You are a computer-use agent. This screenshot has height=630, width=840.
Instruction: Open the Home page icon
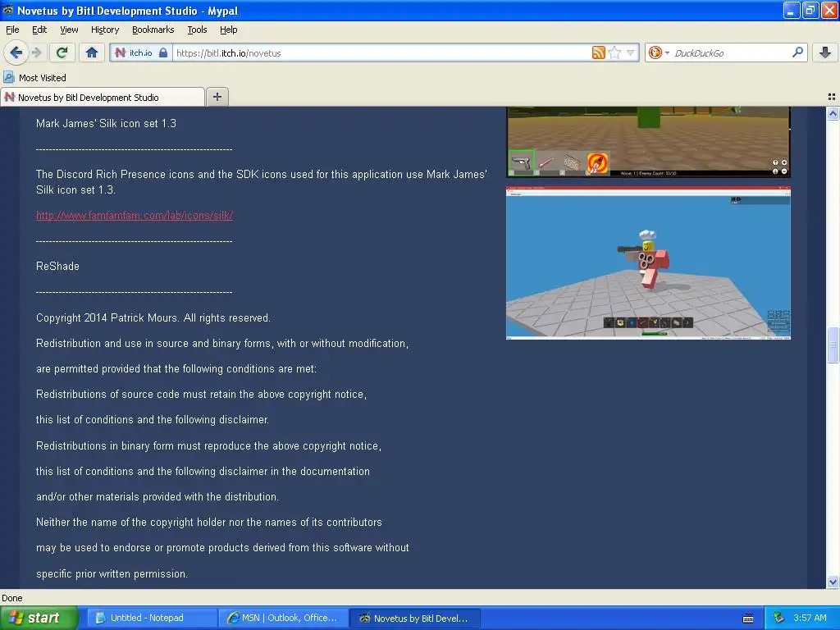point(92,52)
